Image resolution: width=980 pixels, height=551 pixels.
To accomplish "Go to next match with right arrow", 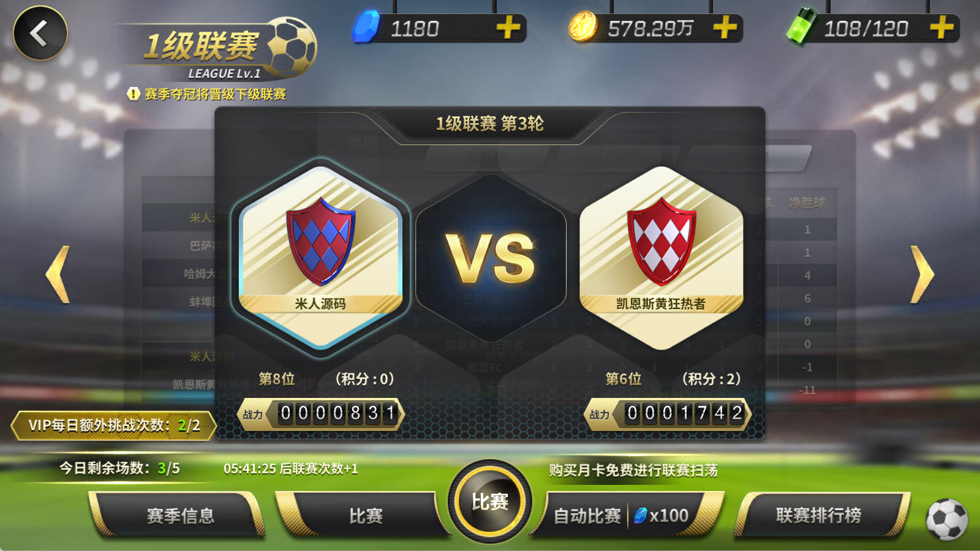I will [922, 274].
